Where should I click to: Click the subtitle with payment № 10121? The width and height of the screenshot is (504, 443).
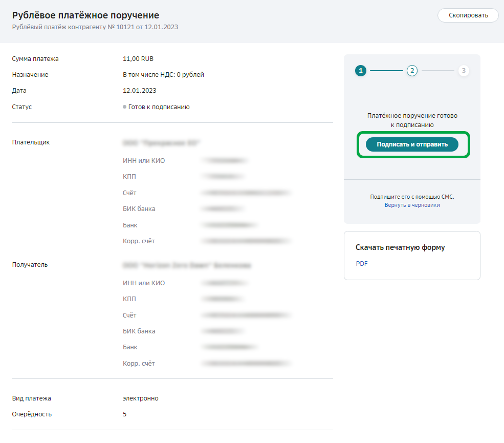pyautogui.click(x=95, y=27)
